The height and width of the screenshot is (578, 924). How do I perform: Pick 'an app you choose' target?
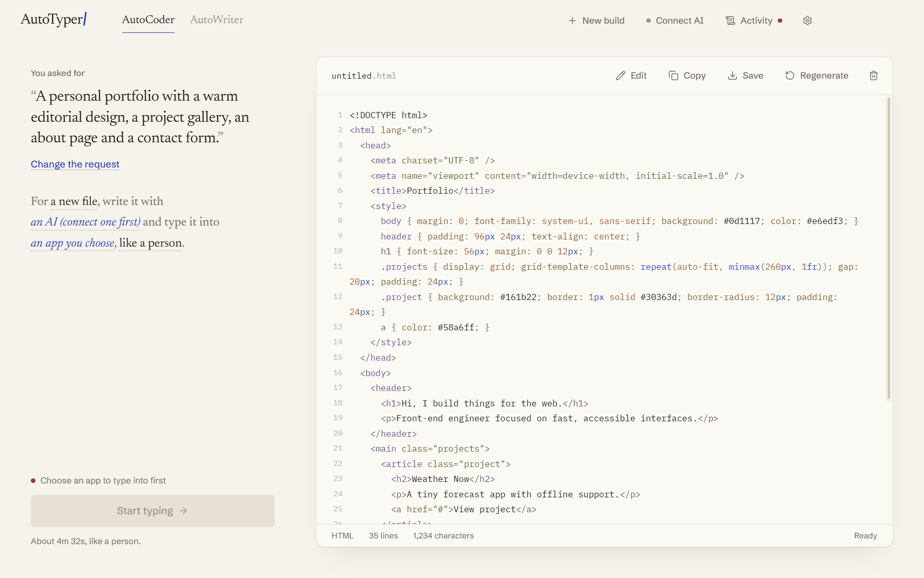click(72, 243)
